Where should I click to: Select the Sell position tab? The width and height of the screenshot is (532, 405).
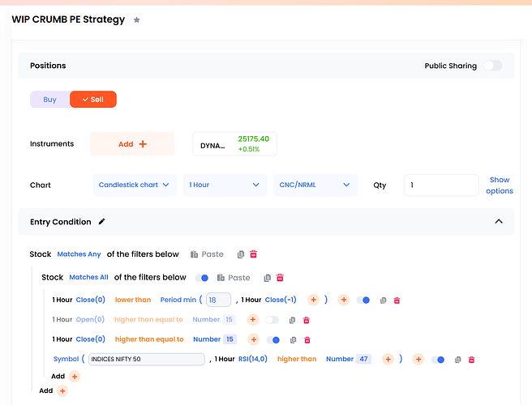pyautogui.click(x=93, y=100)
